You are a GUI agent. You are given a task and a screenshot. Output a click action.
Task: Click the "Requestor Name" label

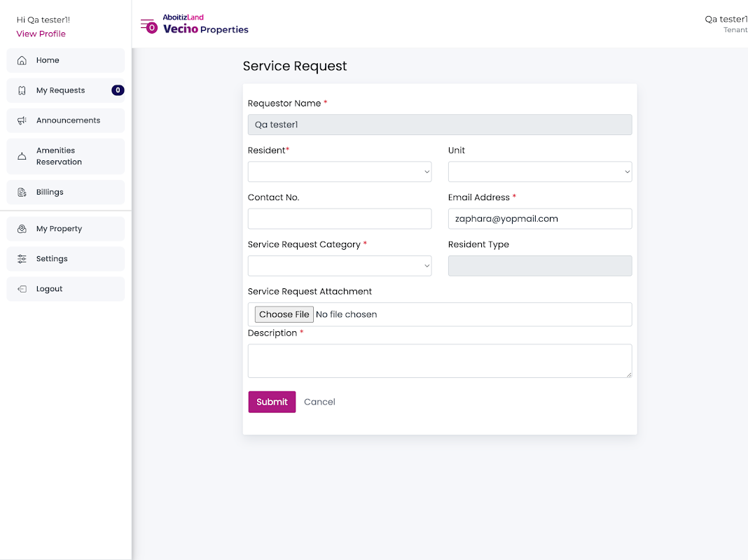pyautogui.click(x=284, y=104)
